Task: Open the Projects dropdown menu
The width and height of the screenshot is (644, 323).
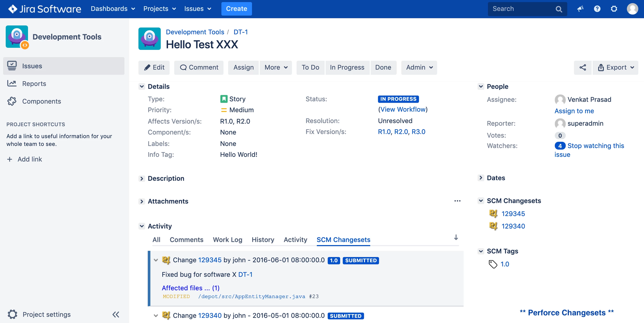Action: coord(160,9)
